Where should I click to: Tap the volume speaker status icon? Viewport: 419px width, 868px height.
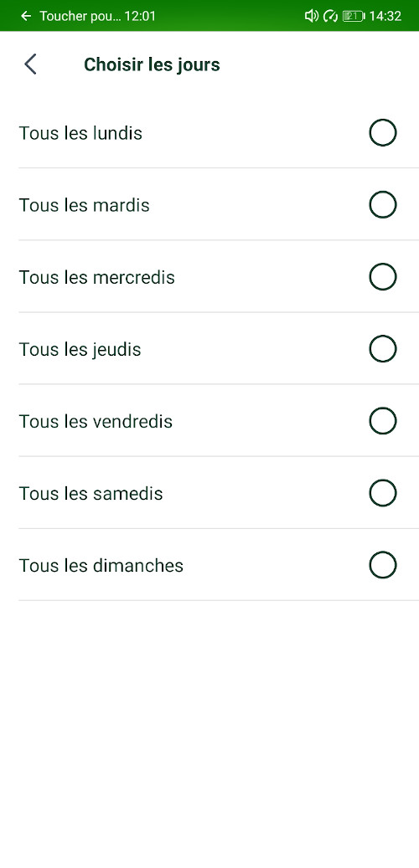click(312, 16)
